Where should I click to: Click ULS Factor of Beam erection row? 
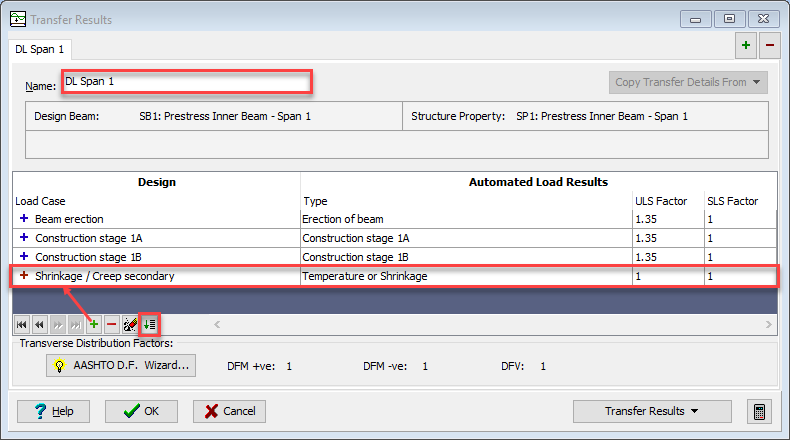coord(668,219)
